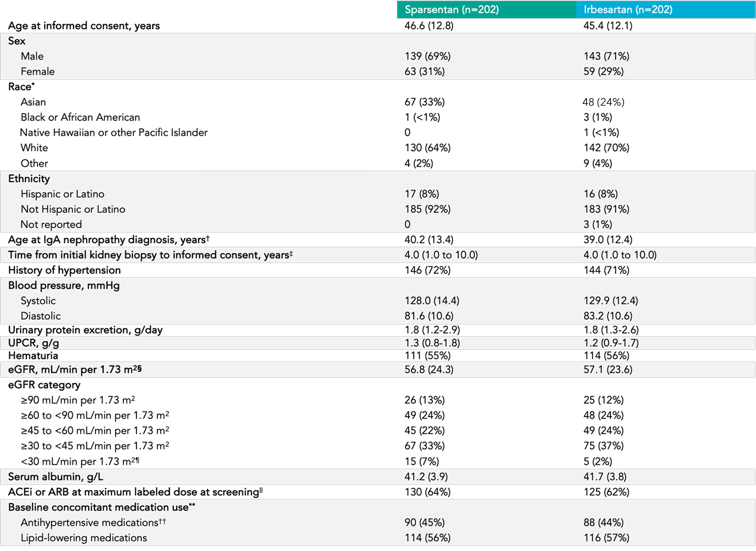Click 'Age at IgA nephropathy diagnosis' row label

click(108, 240)
